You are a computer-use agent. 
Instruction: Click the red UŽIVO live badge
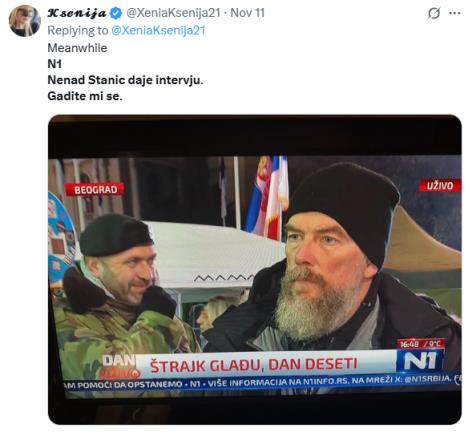click(x=440, y=186)
